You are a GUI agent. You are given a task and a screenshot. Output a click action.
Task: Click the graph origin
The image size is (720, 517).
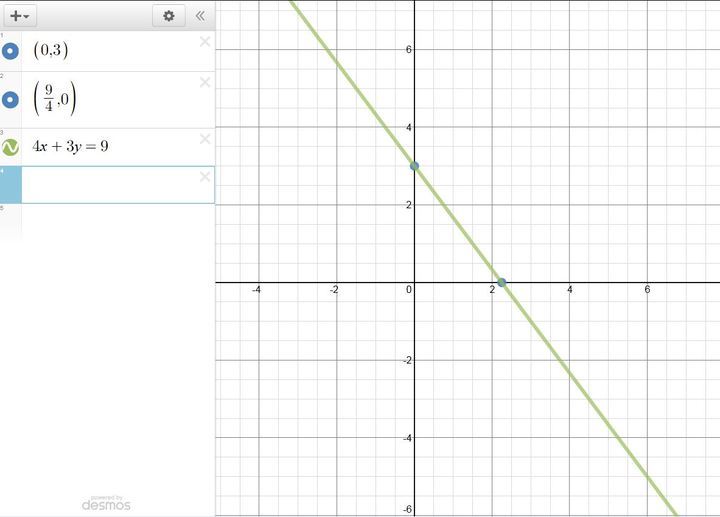414,282
